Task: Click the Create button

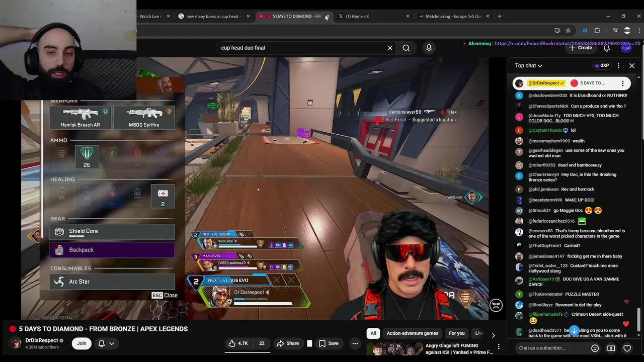Action: tap(580, 48)
